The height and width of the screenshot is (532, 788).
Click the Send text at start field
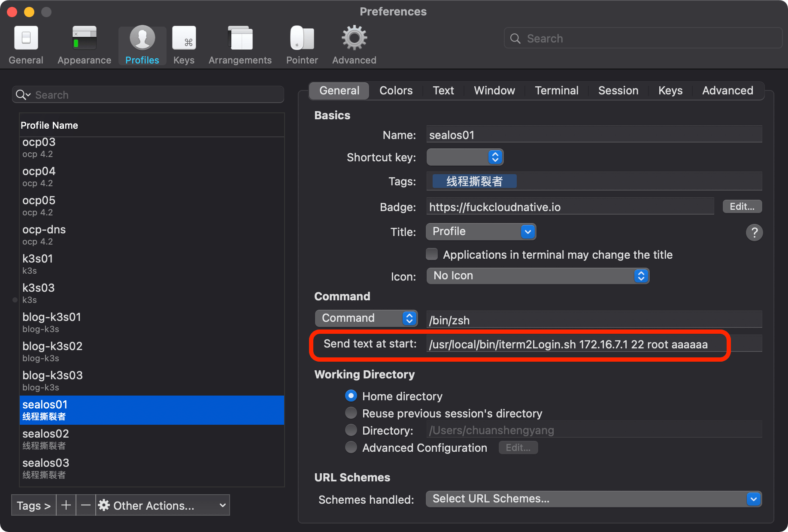click(594, 344)
